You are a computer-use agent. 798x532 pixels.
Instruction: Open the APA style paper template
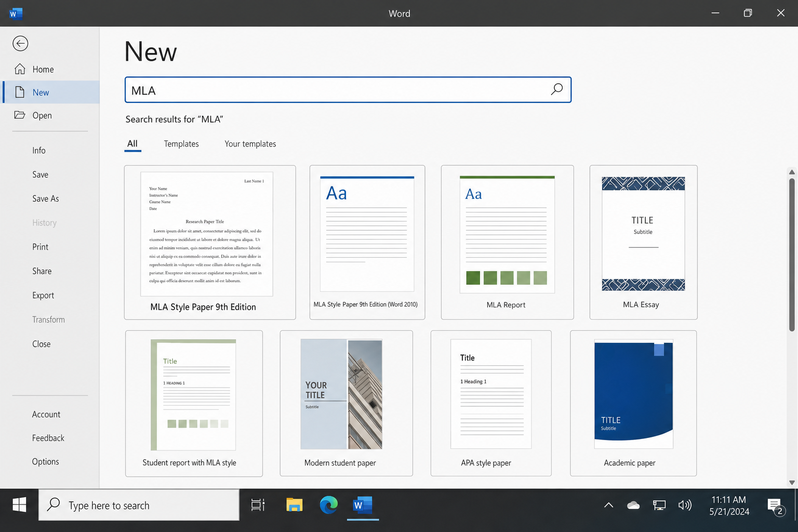click(491, 403)
